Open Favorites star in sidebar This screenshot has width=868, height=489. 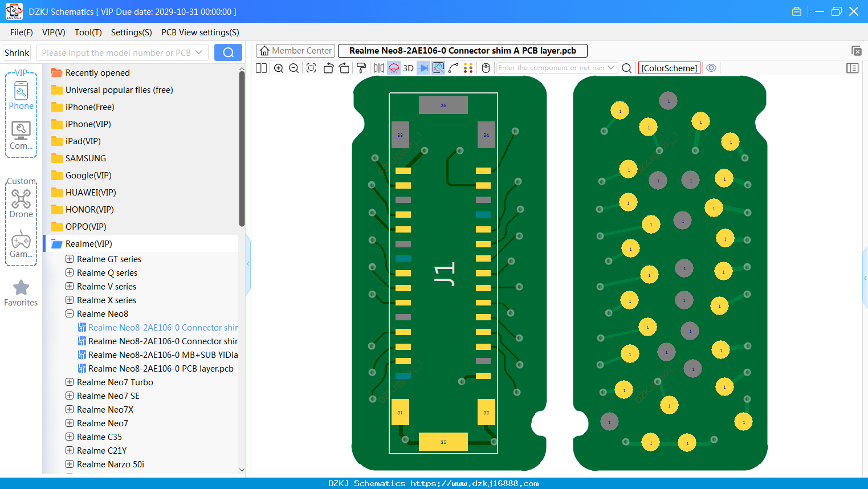tap(21, 293)
